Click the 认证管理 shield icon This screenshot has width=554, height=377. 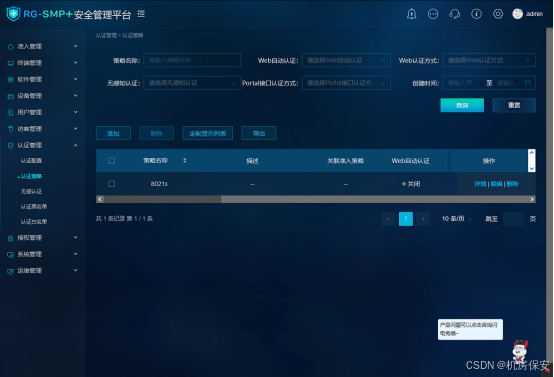click(x=11, y=145)
